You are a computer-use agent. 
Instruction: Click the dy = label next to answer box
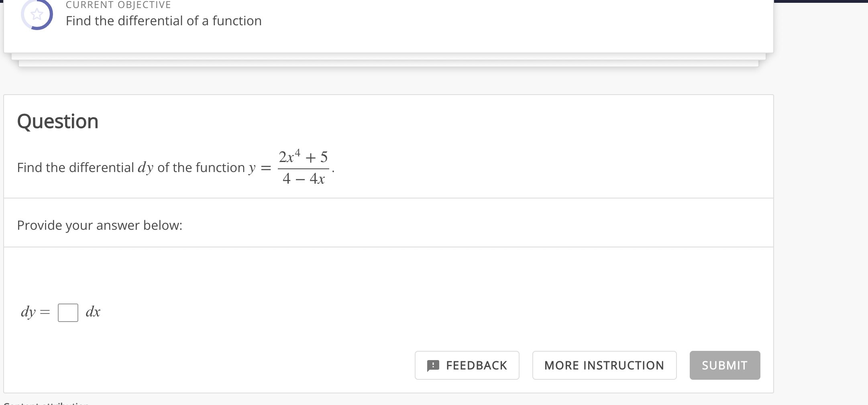(x=35, y=312)
